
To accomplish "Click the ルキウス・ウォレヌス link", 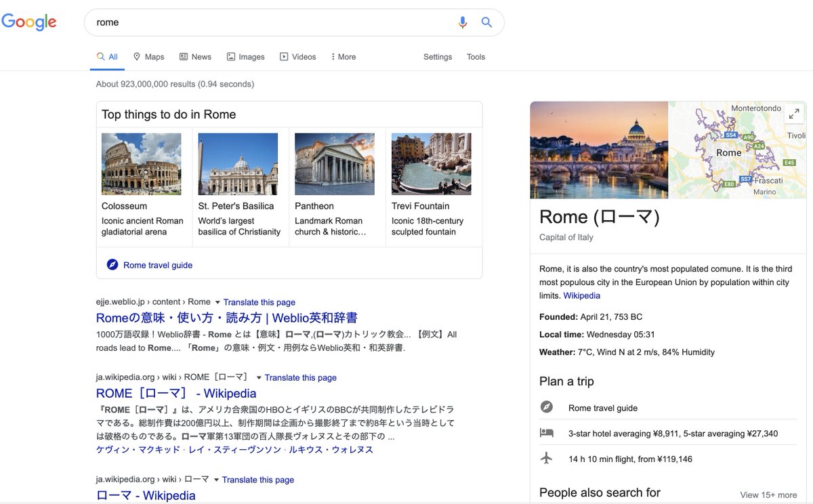I will [x=331, y=449].
